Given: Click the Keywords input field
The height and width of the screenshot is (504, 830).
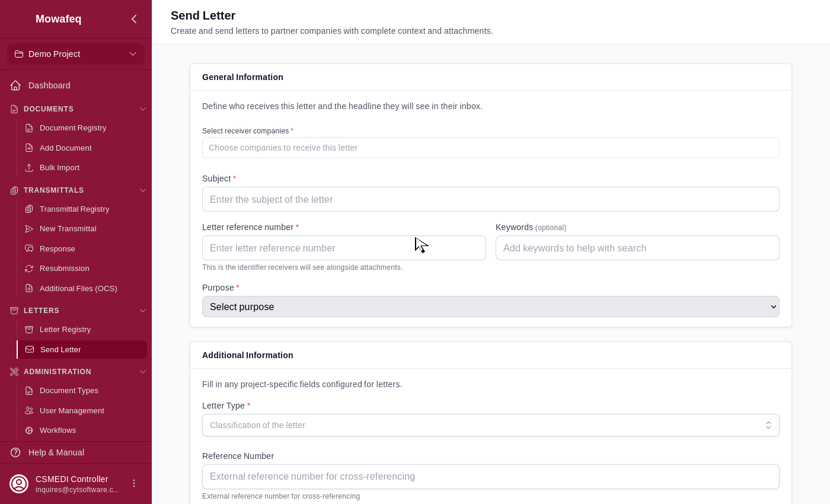Looking at the screenshot, I should click(637, 248).
